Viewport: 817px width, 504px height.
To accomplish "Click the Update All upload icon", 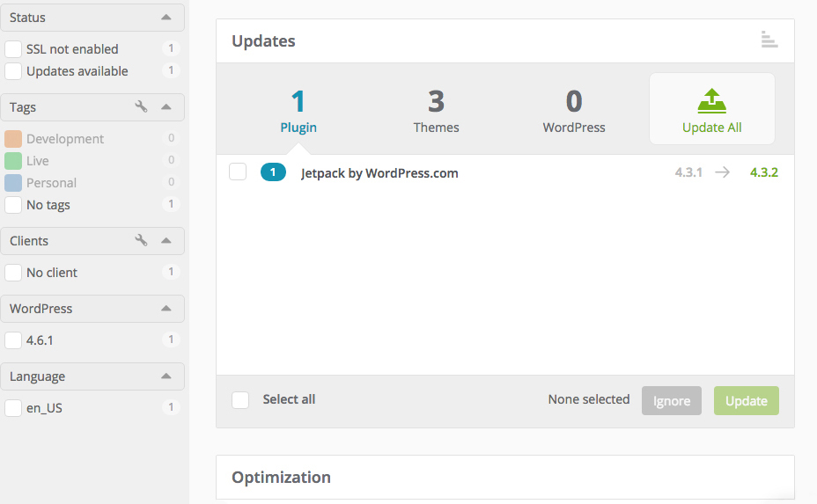I will (x=711, y=100).
